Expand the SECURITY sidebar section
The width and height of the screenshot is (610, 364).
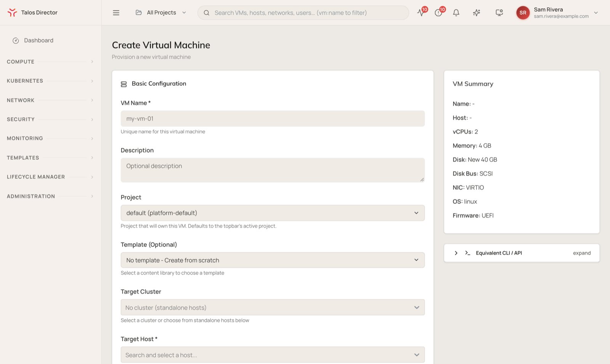pos(50,119)
